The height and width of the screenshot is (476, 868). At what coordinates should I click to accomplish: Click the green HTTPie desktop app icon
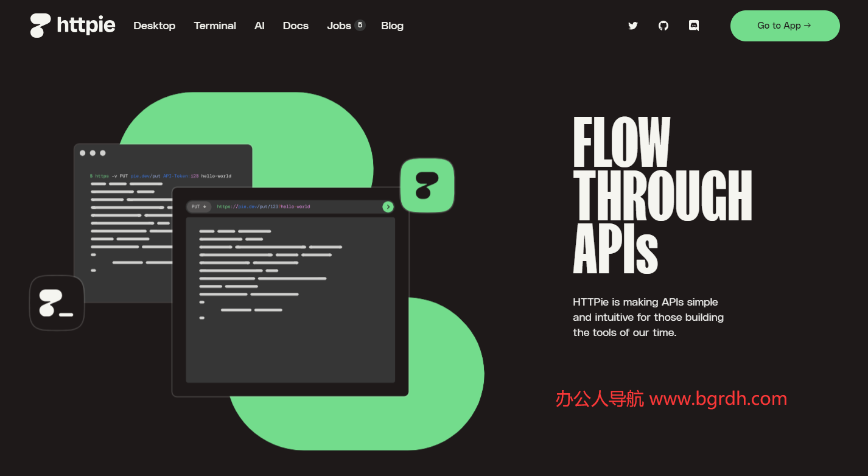pyautogui.click(x=427, y=186)
